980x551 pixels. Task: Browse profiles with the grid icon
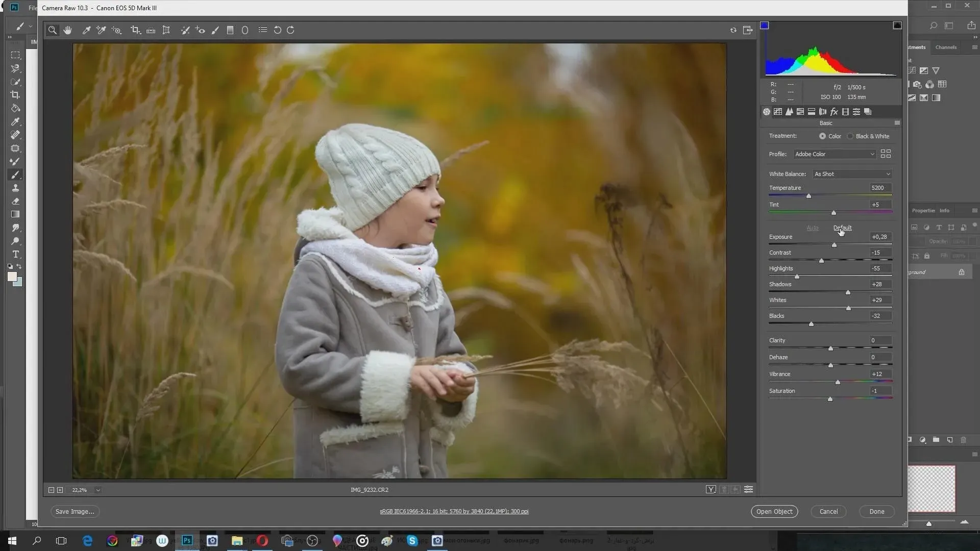(x=886, y=154)
